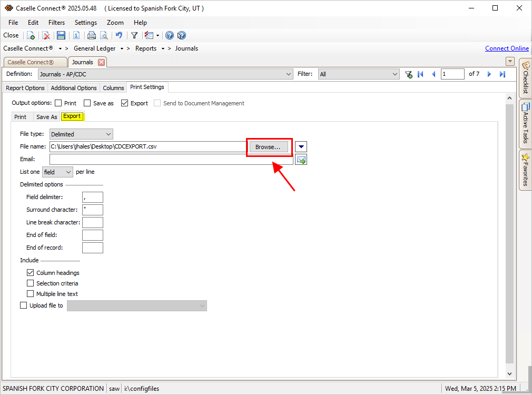Click the blue Help question mark icon
The width and height of the screenshot is (532, 395).
(x=170, y=35)
